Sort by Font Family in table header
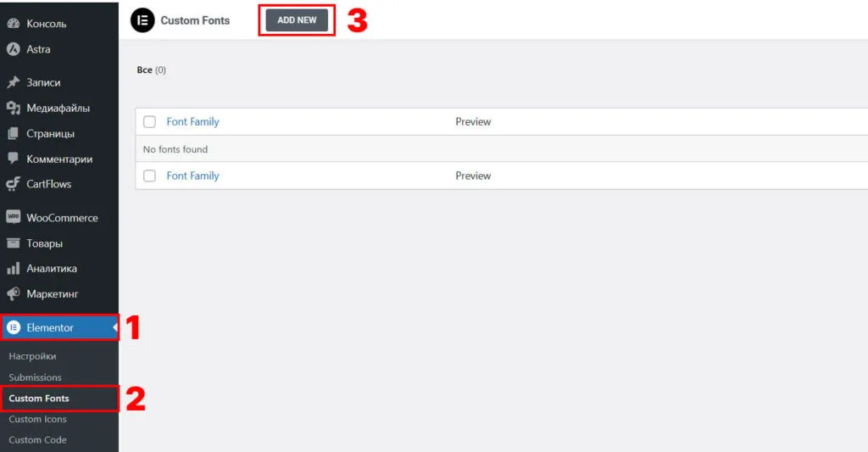The height and width of the screenshot is (452, 868). coord(192,122)
